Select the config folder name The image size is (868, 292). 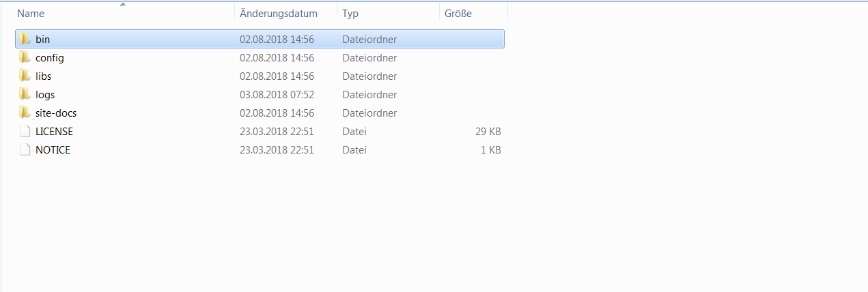coord(50,58)
